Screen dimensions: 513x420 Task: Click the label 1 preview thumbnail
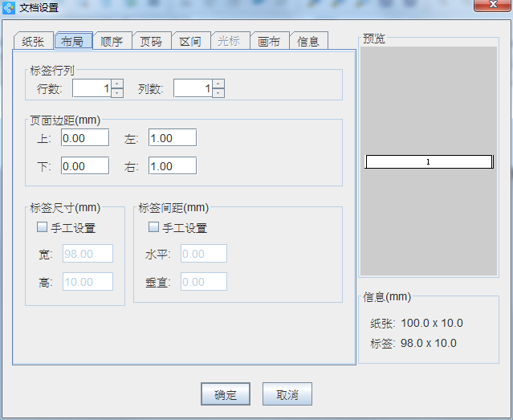point(429,161)
